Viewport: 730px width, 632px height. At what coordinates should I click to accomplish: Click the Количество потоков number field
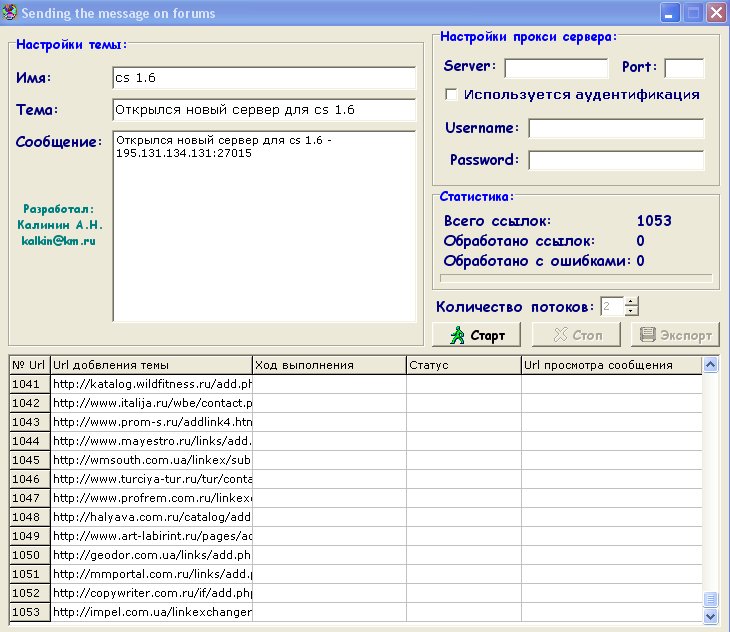(612, 306)
